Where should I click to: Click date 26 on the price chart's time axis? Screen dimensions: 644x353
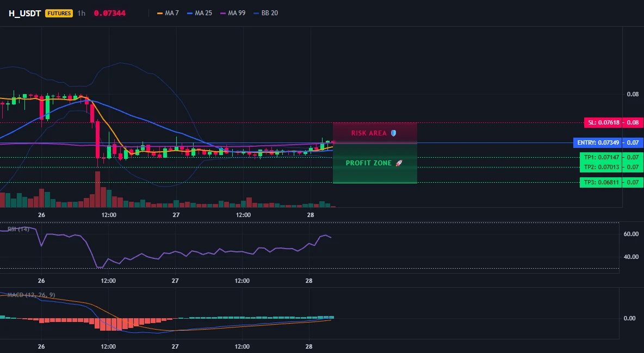click(x=41, y=215)
